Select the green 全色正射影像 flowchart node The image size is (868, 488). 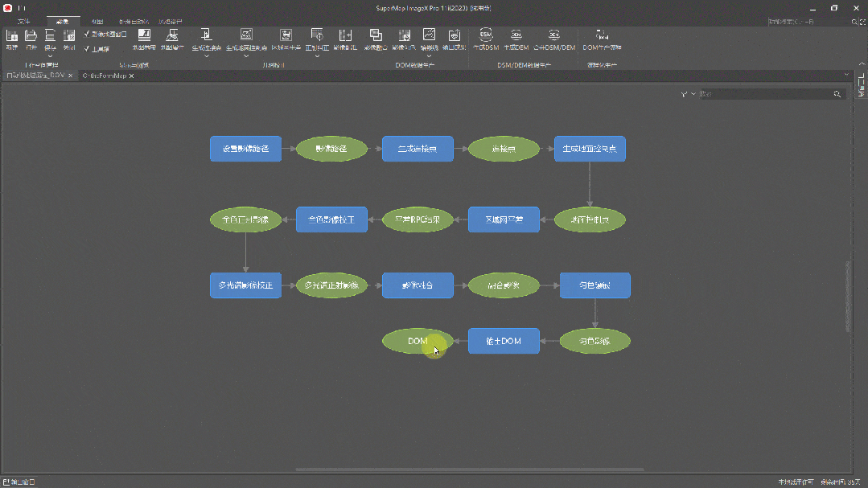pyautogui.click(x=246, y=219)
